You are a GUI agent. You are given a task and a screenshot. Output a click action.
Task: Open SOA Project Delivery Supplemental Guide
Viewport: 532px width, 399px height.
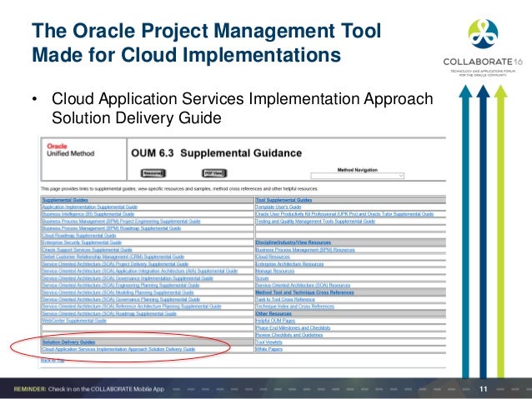pyautogui.click(x=115, y=264)
